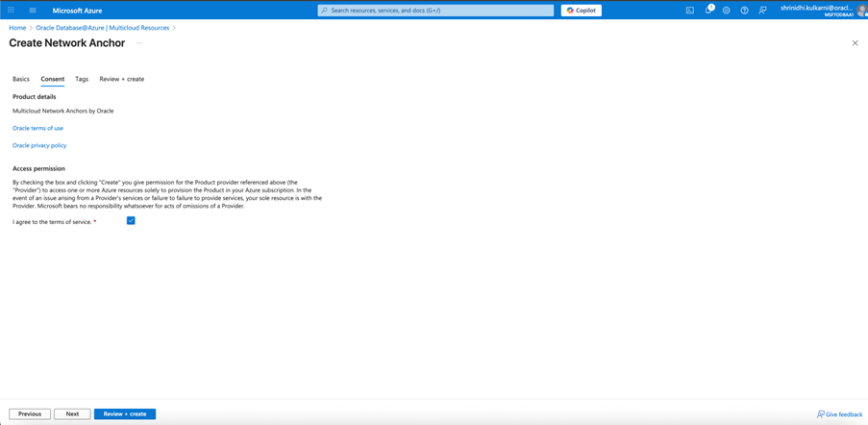The image size is (868, 425).
Task: Open the ellipsis menu beside the title
Action: coord(139,43)
